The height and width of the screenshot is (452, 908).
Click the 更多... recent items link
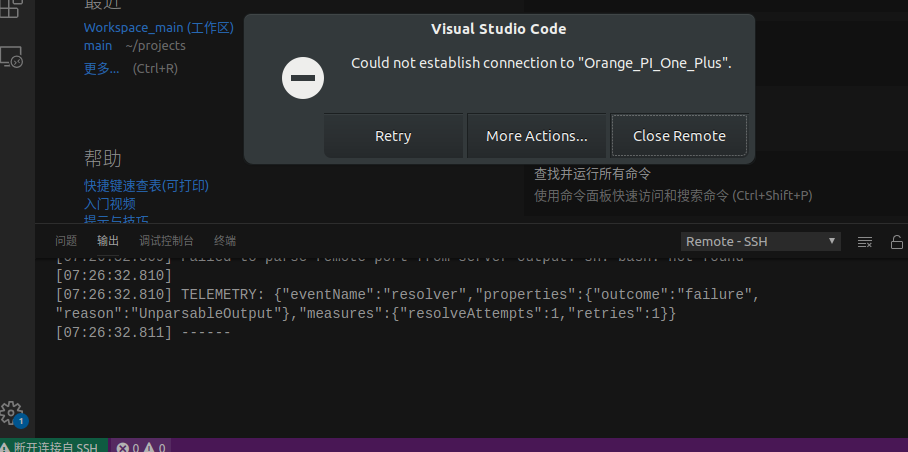[x=102, y=68]
